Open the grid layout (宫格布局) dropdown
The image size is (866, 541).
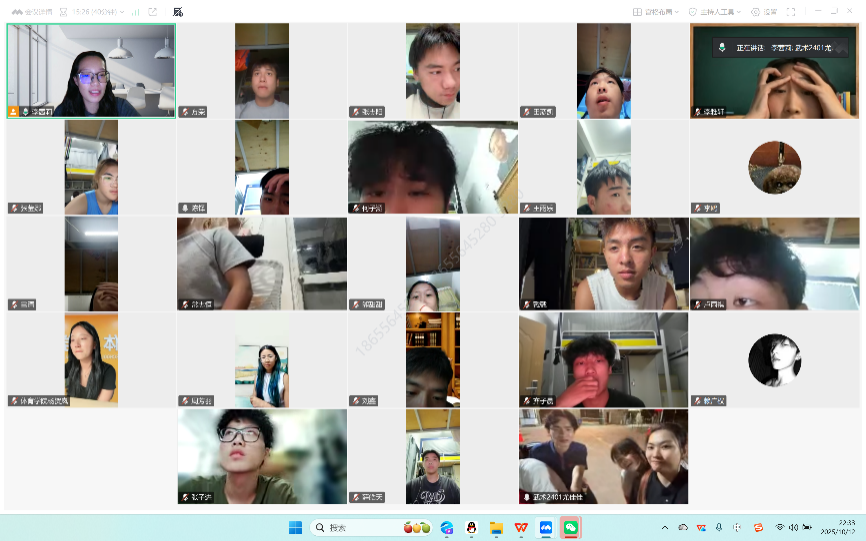click(x=656, y=12)
